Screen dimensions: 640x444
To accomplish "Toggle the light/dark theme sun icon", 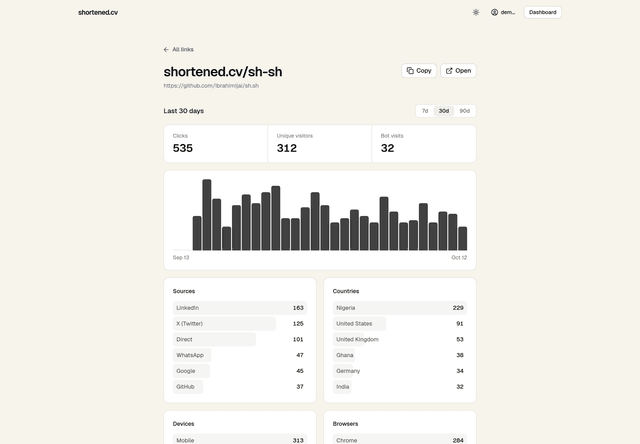I will [476, 12].
